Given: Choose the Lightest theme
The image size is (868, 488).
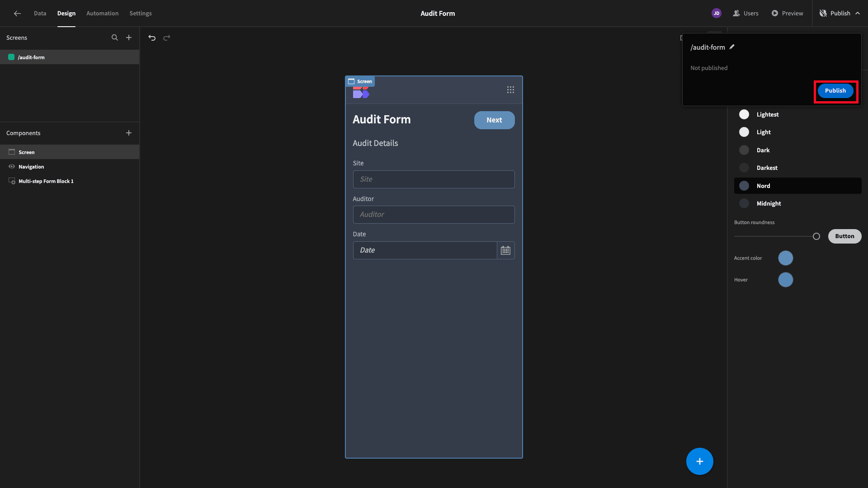Looking at the screenshot, I should pyautogui.click(x=797, y=115).
